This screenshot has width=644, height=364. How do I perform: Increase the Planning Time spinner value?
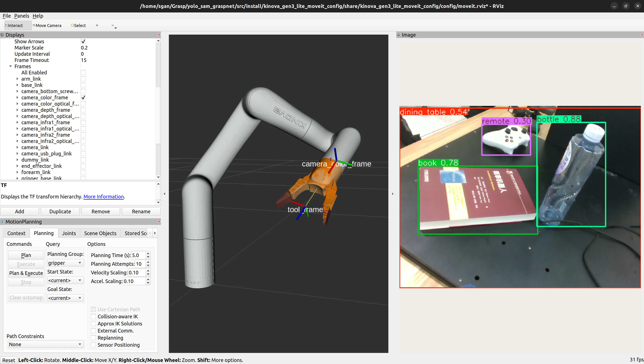(148, 253)
